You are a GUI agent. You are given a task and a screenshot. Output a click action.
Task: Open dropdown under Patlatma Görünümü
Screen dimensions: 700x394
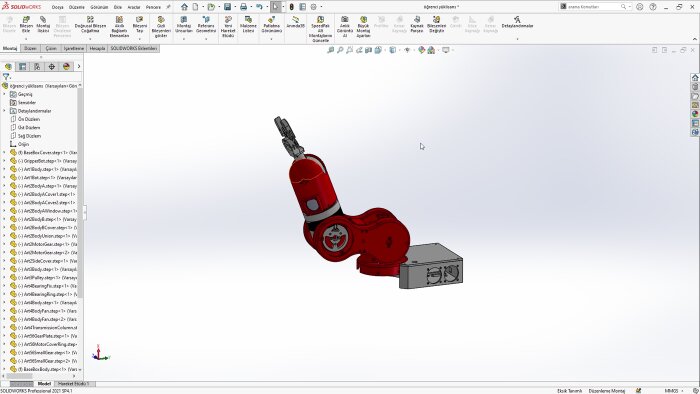271,39
